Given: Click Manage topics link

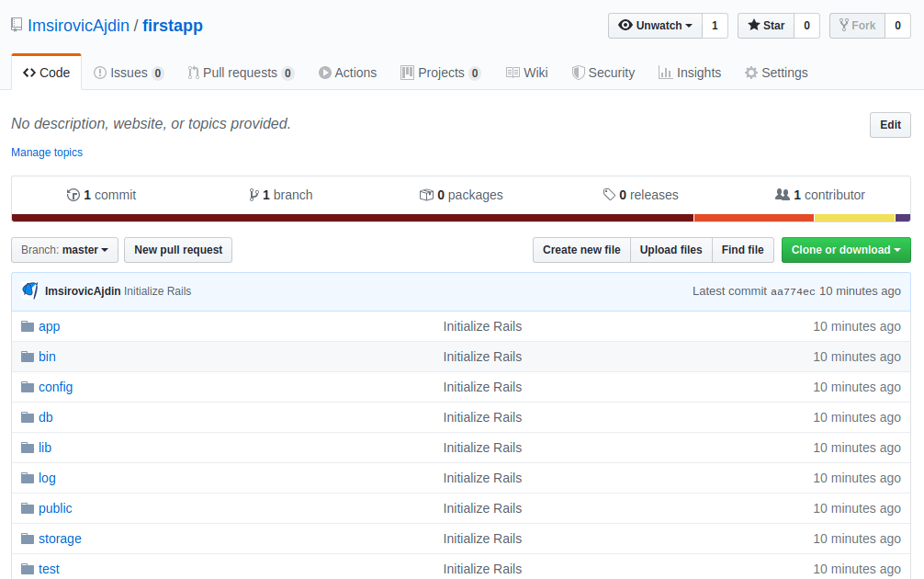Looking at the screenshot, I should point(47,153).
